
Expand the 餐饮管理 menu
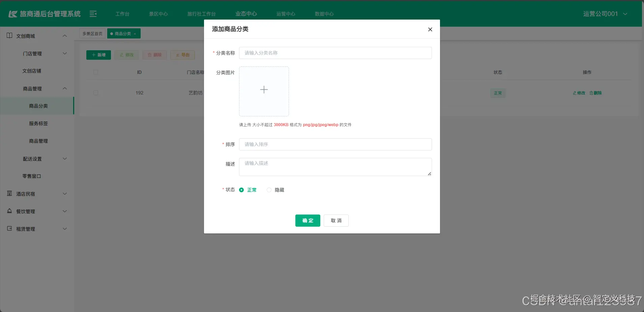(65, 211)
